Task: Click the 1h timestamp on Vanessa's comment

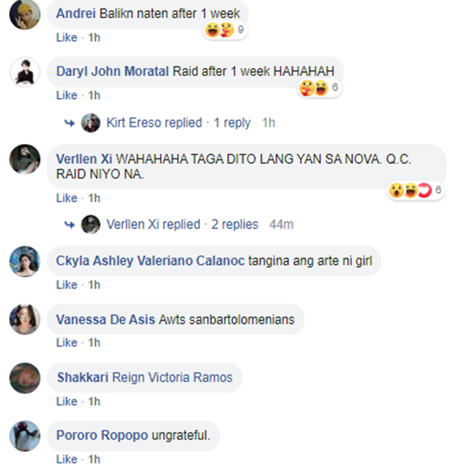Action: point(94,343)
